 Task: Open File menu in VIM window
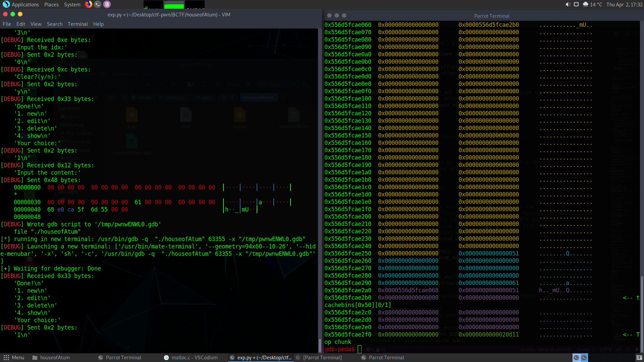click(x=7, y=24)
